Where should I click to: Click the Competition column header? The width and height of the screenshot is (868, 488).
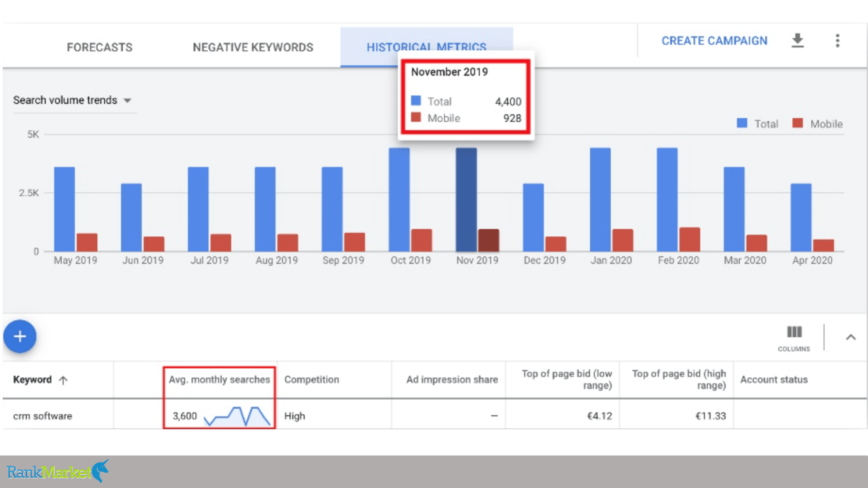[x=311, y=379]
